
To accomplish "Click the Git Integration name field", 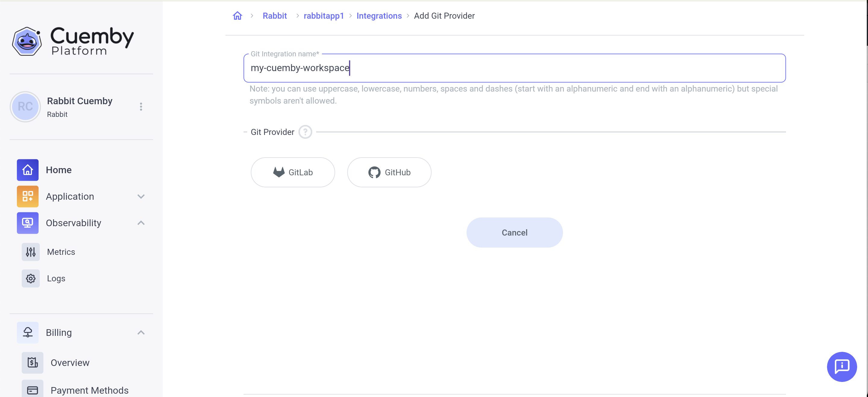I will coord(514,68).
